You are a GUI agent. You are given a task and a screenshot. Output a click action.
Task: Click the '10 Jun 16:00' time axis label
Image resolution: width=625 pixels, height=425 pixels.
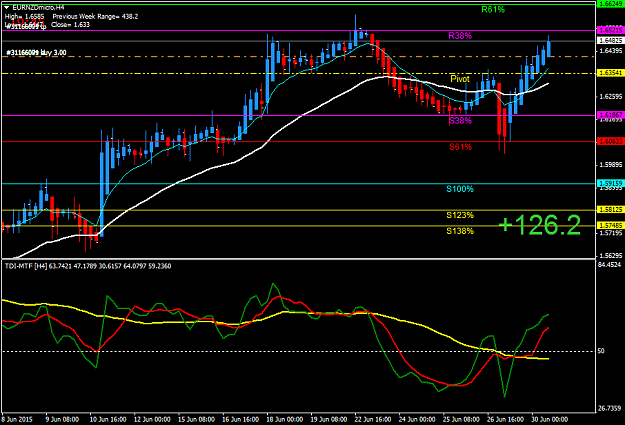point(108,419)
